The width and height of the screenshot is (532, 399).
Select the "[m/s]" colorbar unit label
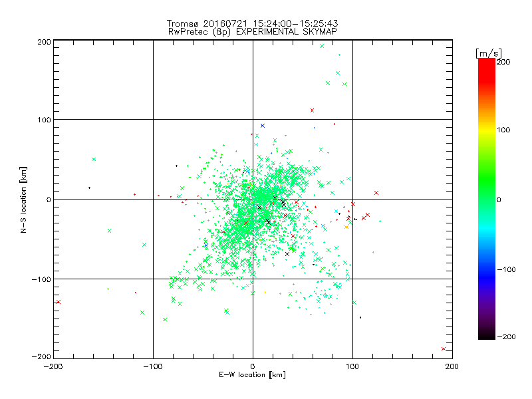[489, 54]
